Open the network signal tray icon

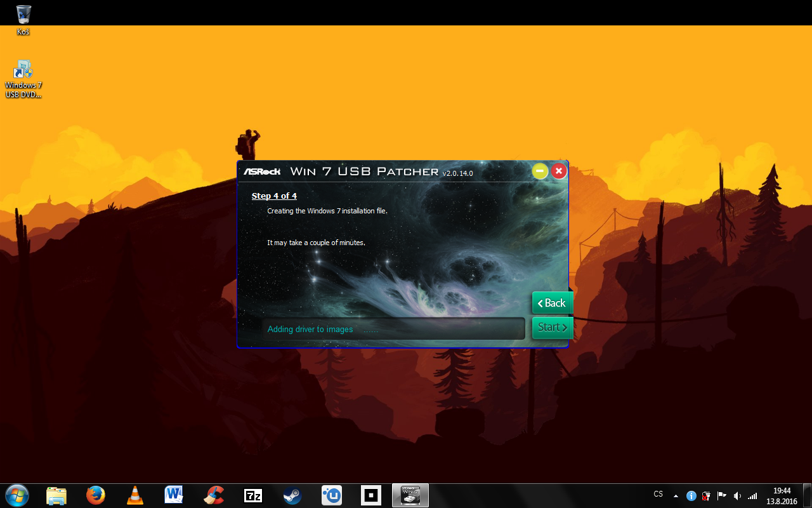click(x=752, y=496)
